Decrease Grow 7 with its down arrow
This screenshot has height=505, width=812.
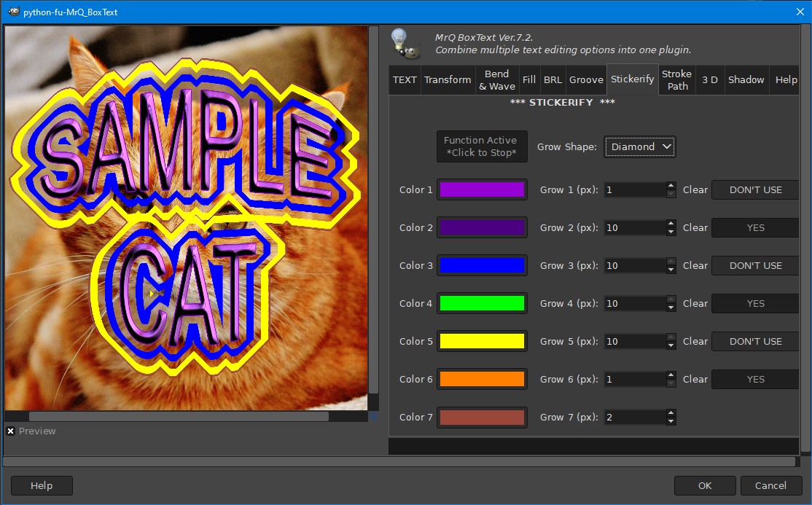point(671,421)
